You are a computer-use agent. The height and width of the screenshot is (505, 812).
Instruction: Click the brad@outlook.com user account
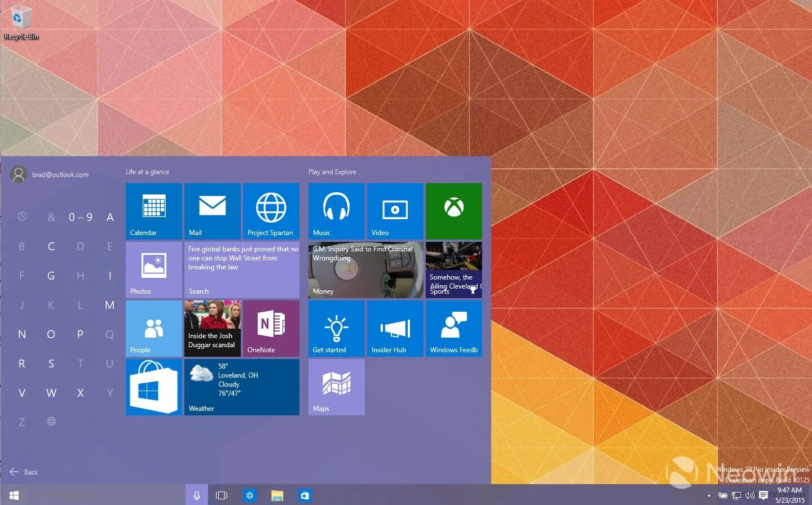50,174
